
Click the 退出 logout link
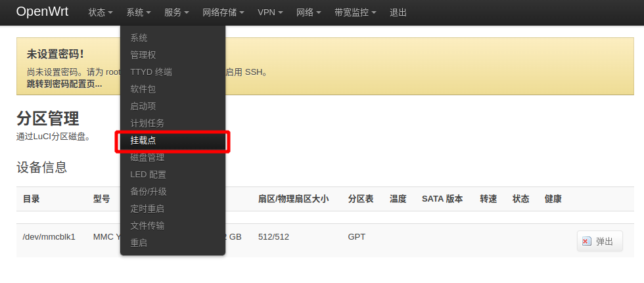398,12
